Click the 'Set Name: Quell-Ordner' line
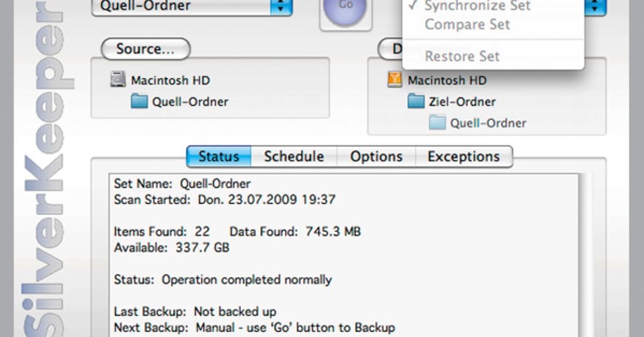The image size is (644, 337). point(182,184)
